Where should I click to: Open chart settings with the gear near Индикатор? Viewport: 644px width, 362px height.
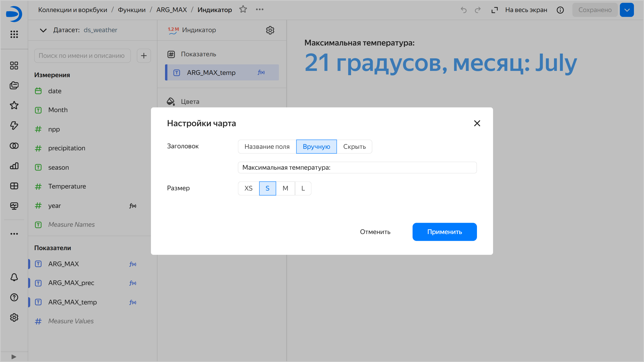[270, 30]
